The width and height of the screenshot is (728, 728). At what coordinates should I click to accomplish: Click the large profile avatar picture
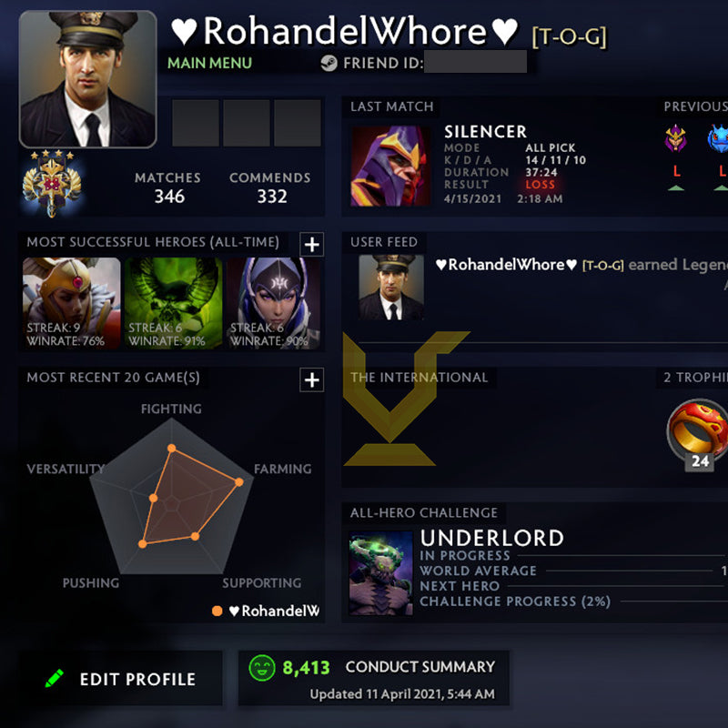(x=87, y=79)
